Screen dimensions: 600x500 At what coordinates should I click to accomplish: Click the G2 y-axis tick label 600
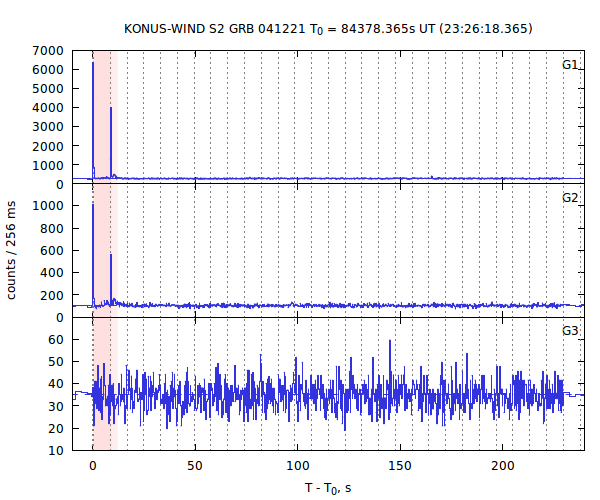[x=52, y=251]
